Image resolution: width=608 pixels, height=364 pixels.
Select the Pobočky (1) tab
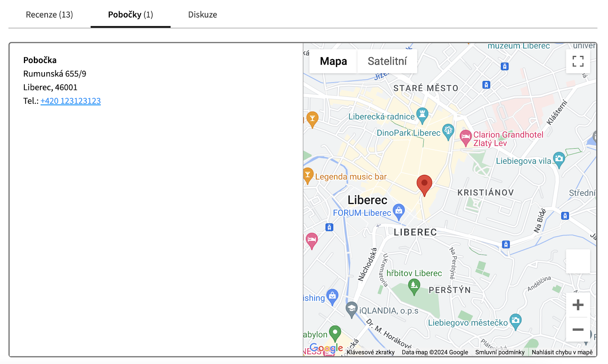[130, 14]
